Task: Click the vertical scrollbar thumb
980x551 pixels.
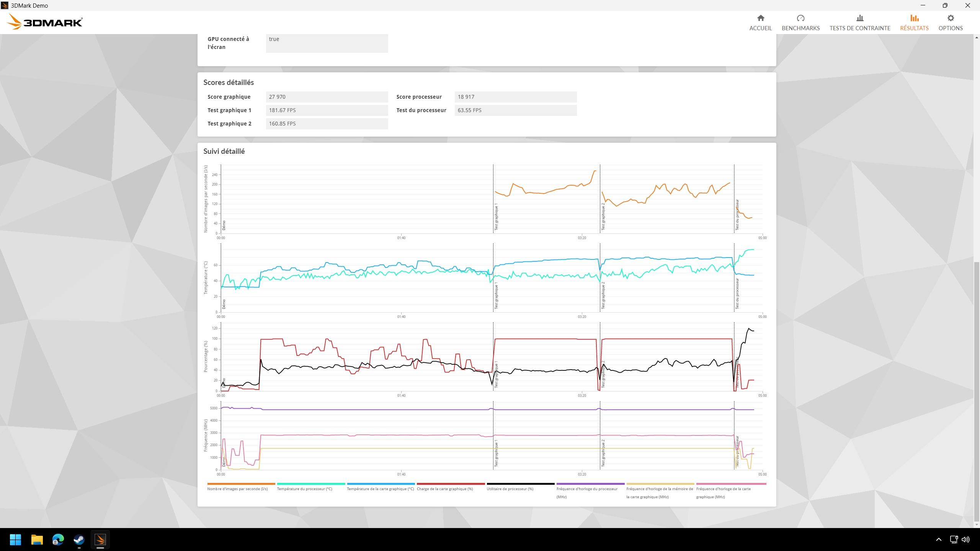Action: [977, 392]
